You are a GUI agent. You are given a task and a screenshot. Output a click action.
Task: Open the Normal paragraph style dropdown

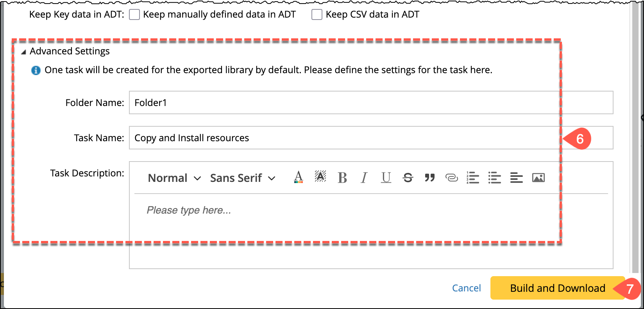(174, 178)
